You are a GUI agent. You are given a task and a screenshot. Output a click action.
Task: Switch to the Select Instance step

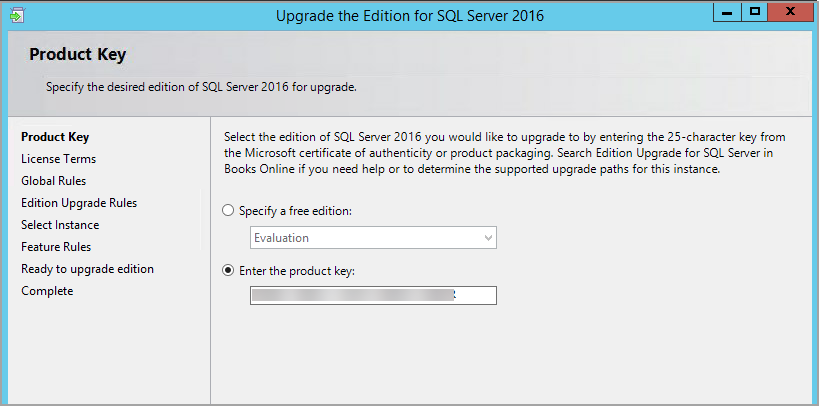(60, 225)
